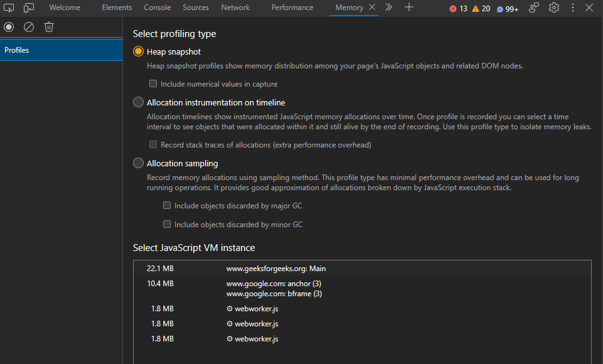
Task: Switch to the Network tab
Action: (235, 8)
